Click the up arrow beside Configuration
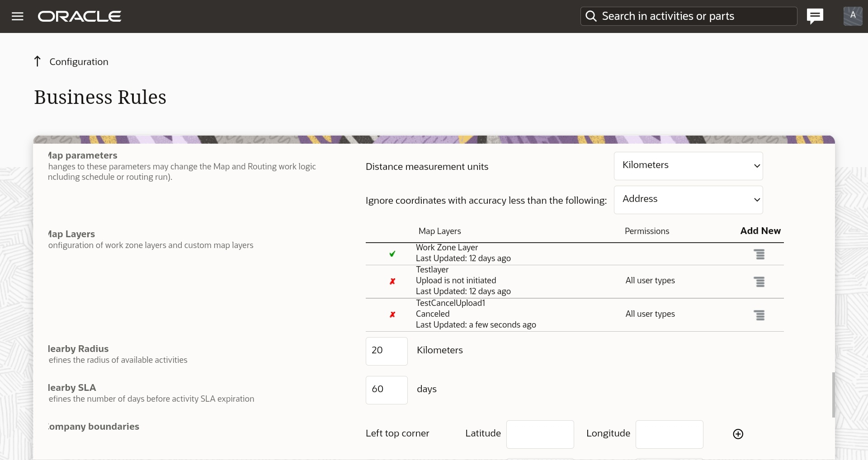Screen dimensions: 868x460 38,61
